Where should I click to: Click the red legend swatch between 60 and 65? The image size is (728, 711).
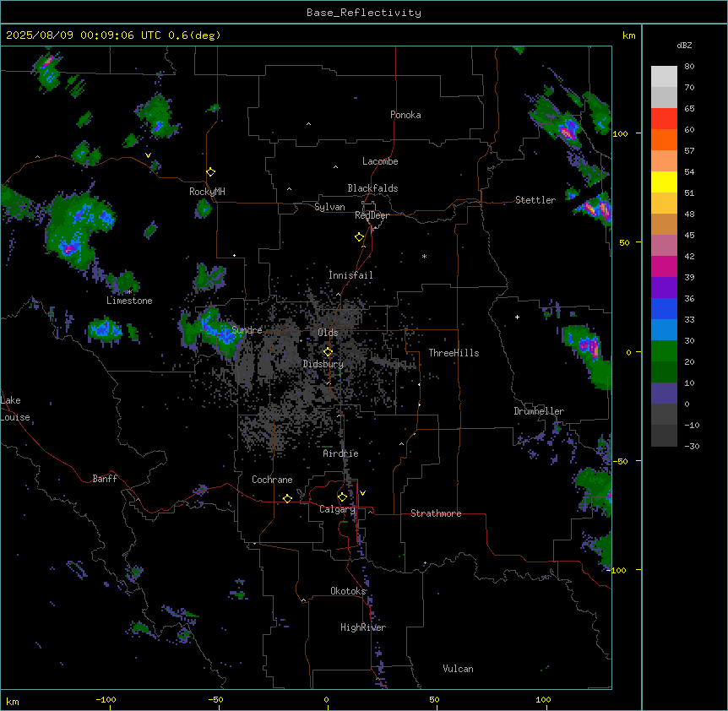[664, 118]
